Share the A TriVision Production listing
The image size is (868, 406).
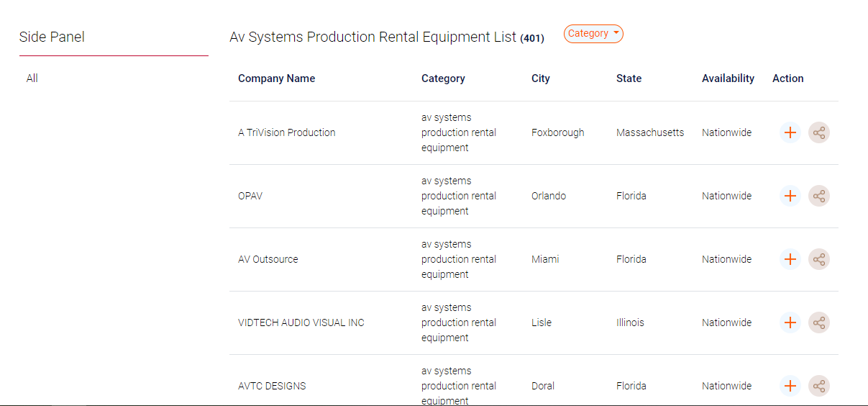818,132
